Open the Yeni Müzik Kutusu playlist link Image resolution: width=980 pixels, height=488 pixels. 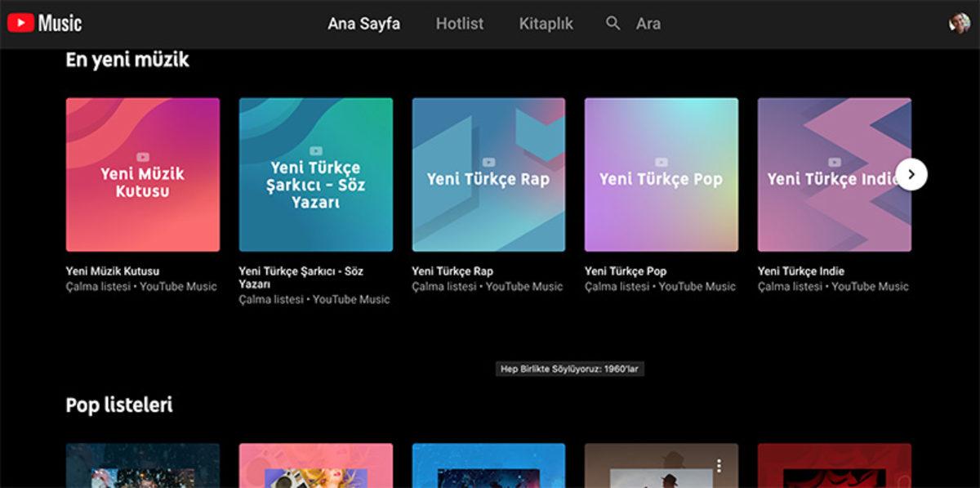pyautogui.click(x=112, y=271)
